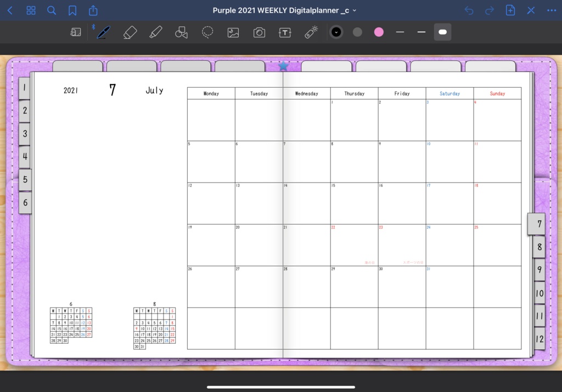The height and width of the screenshot is (392, 562).
Task: Select the Laser pointer tool
Action: (311, 32)
